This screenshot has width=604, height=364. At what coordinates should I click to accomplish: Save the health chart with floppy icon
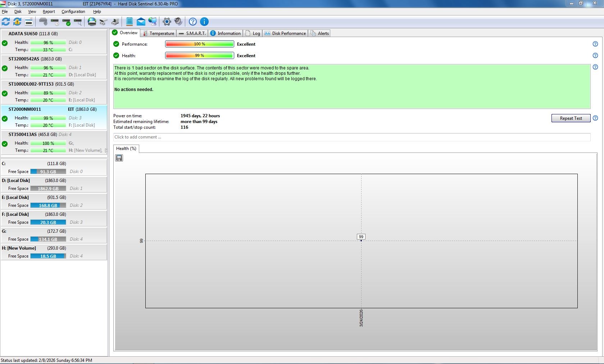119,158
